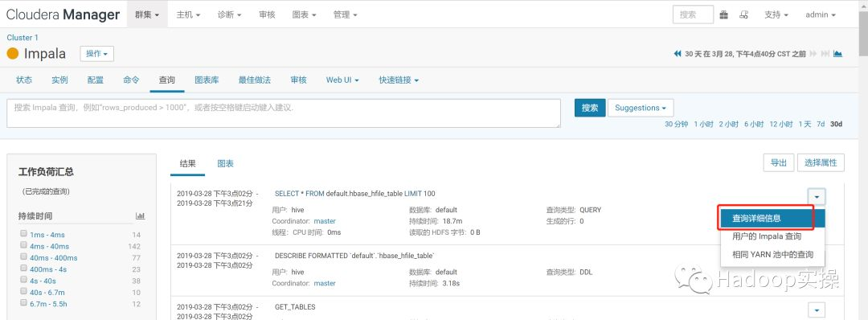Open the running commands icon
The image size is (868, 320).
pos(744,15)
